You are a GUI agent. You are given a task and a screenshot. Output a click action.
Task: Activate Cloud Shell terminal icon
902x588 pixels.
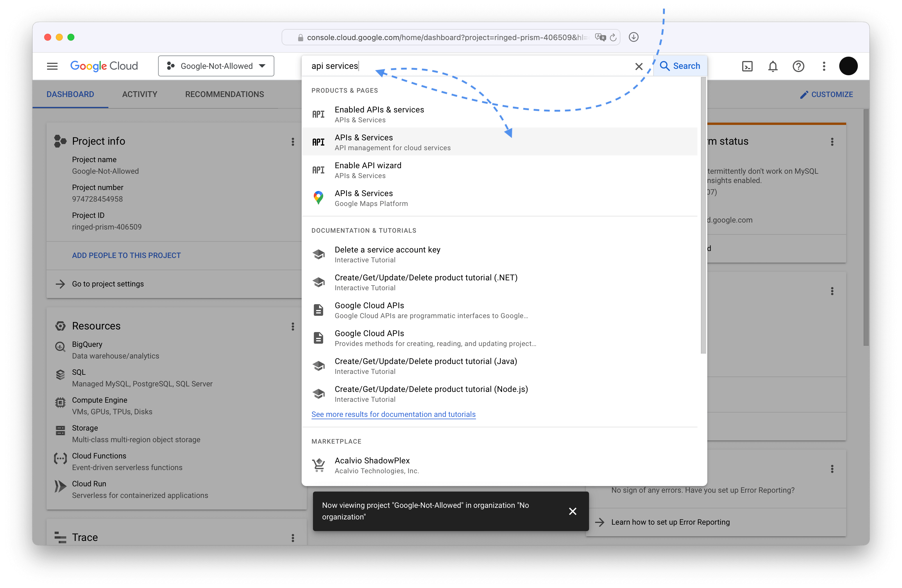747,66
